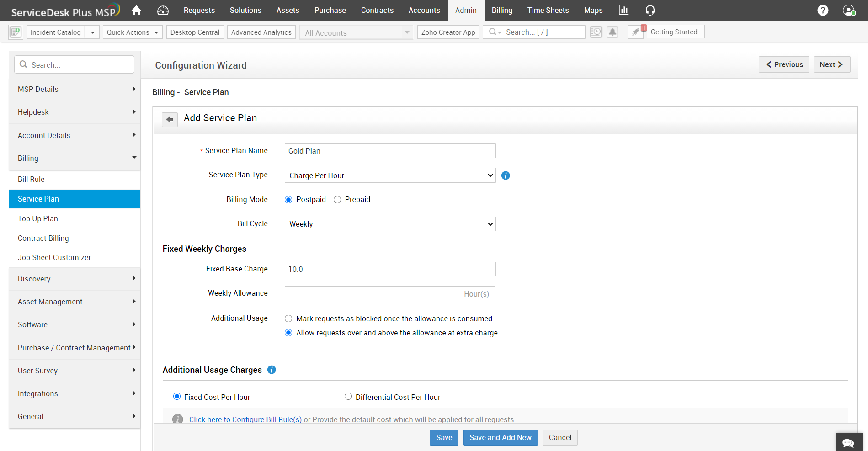This screenshot has width=868, height=451.
Task: Go to the Home icon
Action: click(x=136, y=10)
